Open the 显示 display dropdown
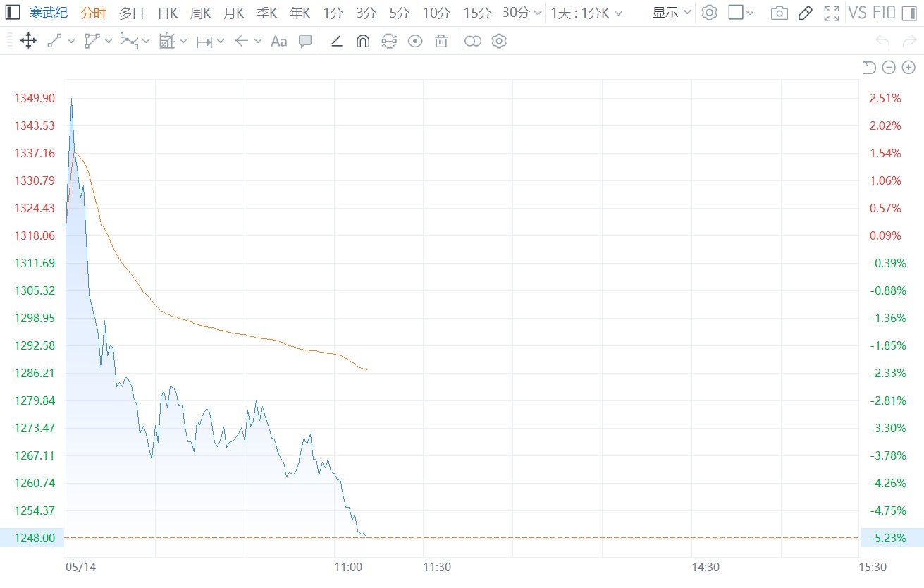This screenshot has width=924, height=588. click(x=672, y=13)
